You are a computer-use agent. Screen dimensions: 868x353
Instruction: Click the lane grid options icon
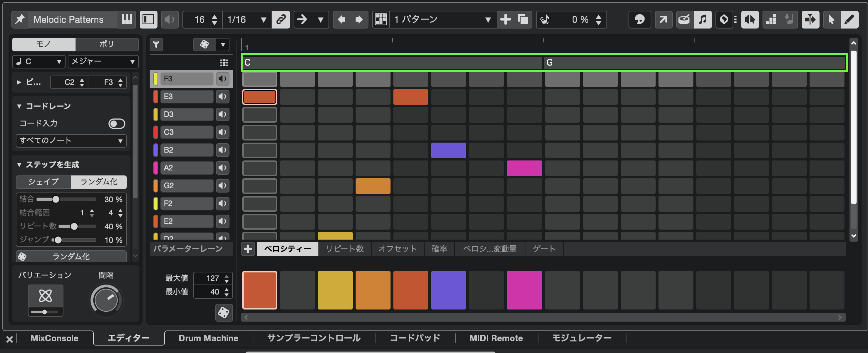coord(224,63)
